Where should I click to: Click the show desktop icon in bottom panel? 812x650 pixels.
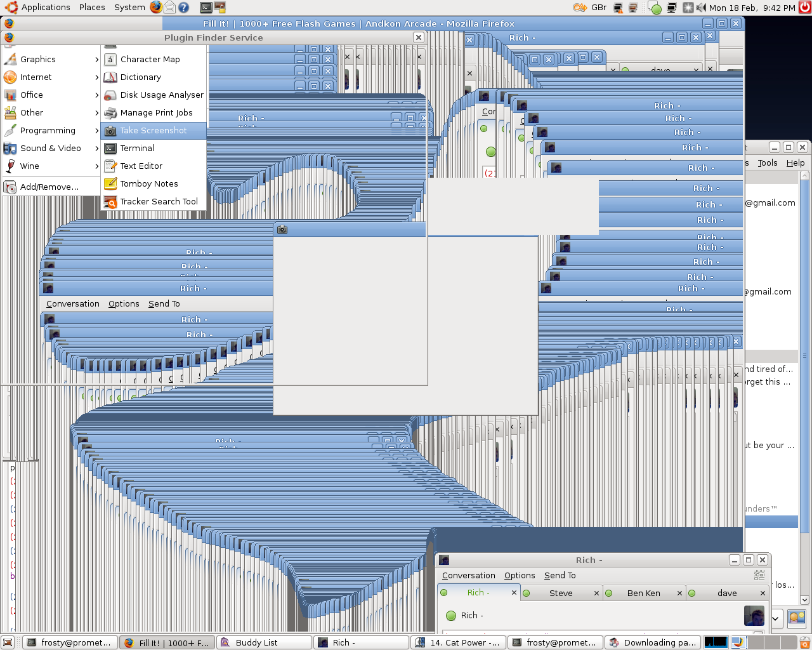(x=8, y=642)
